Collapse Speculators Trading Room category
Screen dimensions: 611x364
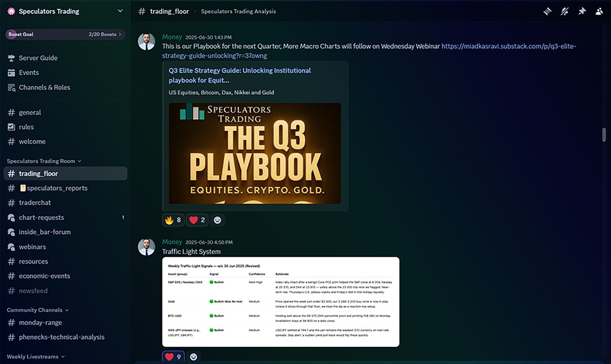tap(44, 161)
